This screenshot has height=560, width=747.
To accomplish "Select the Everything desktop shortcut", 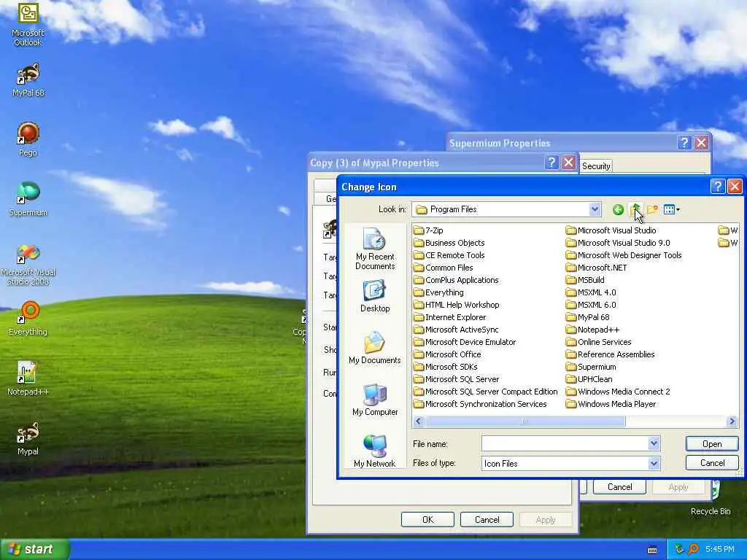I will 28,318.
